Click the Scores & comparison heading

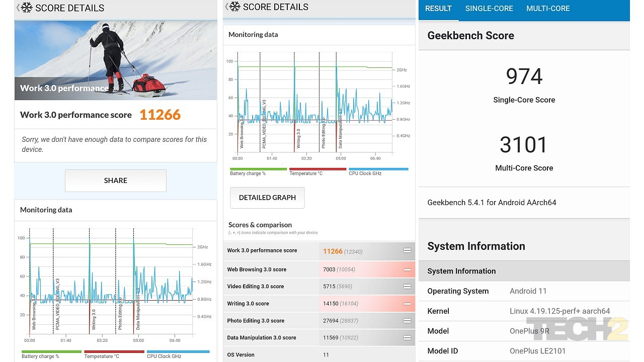tap(260, 225)
